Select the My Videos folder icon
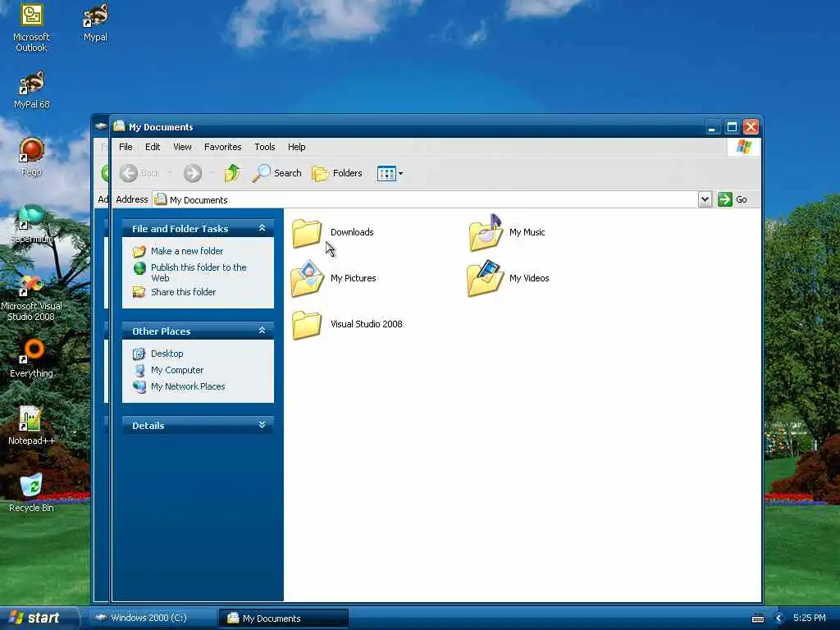The image size is (840, 630). (x=486, y=279)
